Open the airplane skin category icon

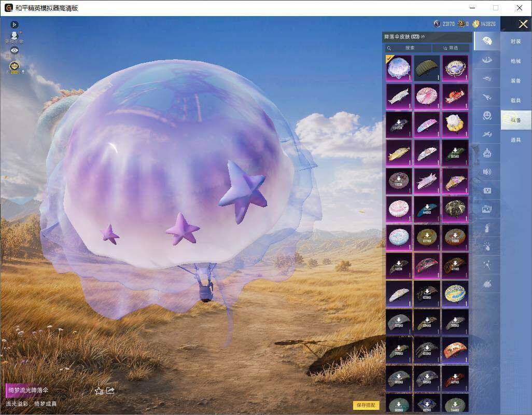pos(487,98)
